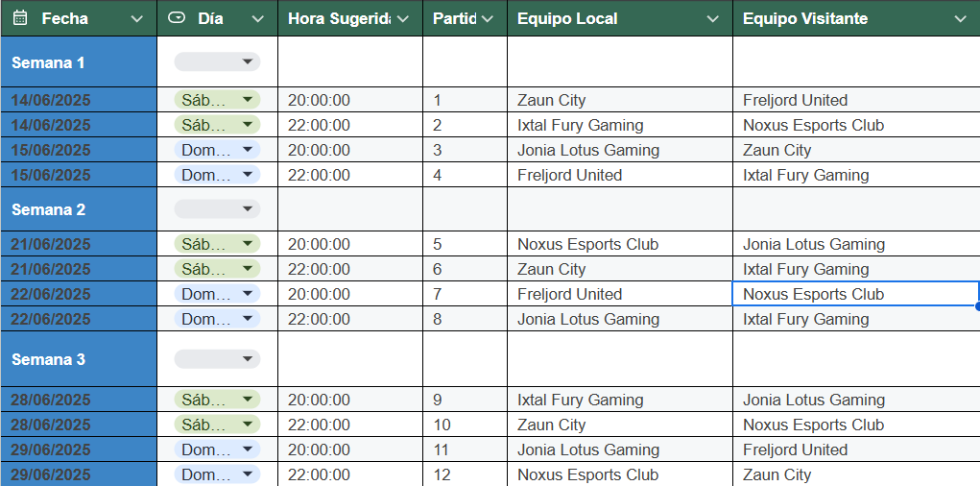Click the blue fill handle of the selected cell

pos(977,305)
